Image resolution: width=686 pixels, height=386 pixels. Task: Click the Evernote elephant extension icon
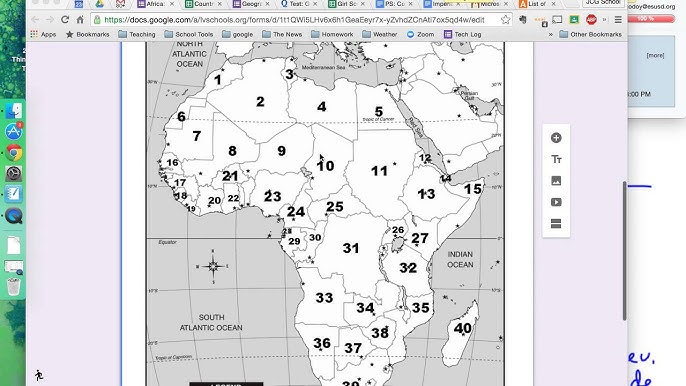[523, 20]
